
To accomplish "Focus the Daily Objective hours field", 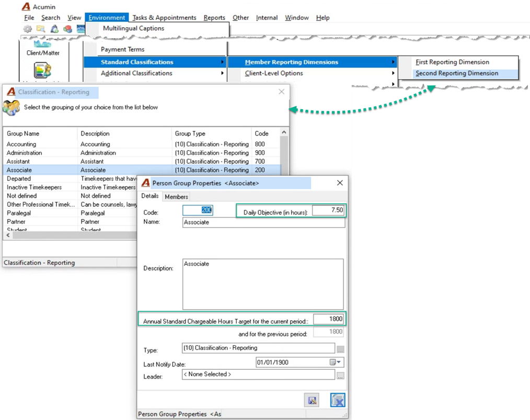I will [328, 210].
